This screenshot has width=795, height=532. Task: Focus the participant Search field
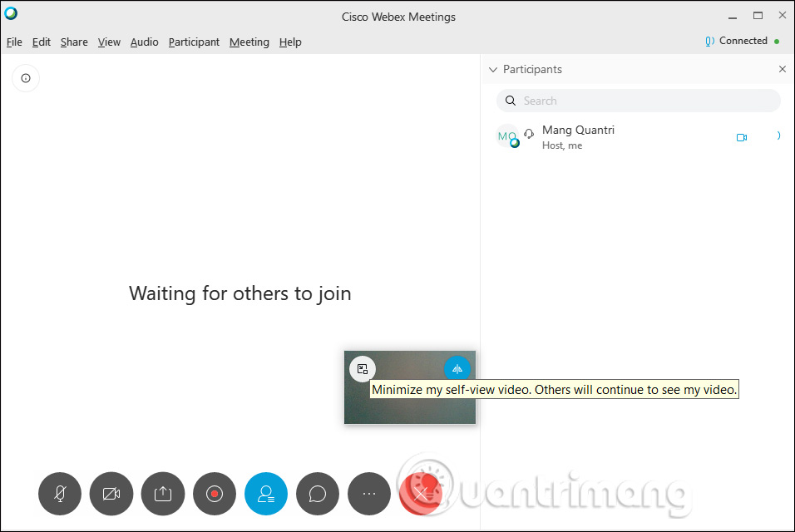coord(639,101)
